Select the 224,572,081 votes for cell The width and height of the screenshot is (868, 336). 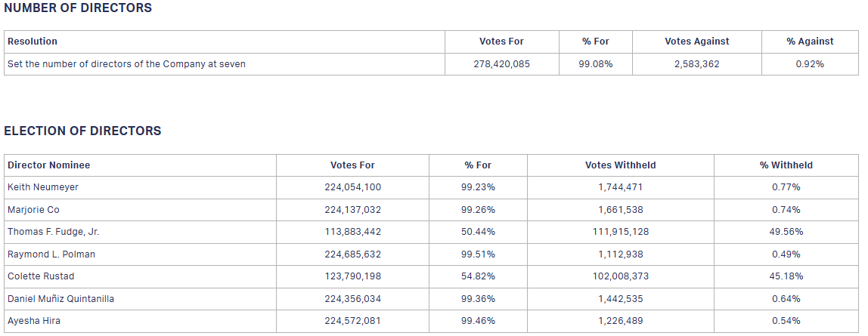(x=352, y=321)
